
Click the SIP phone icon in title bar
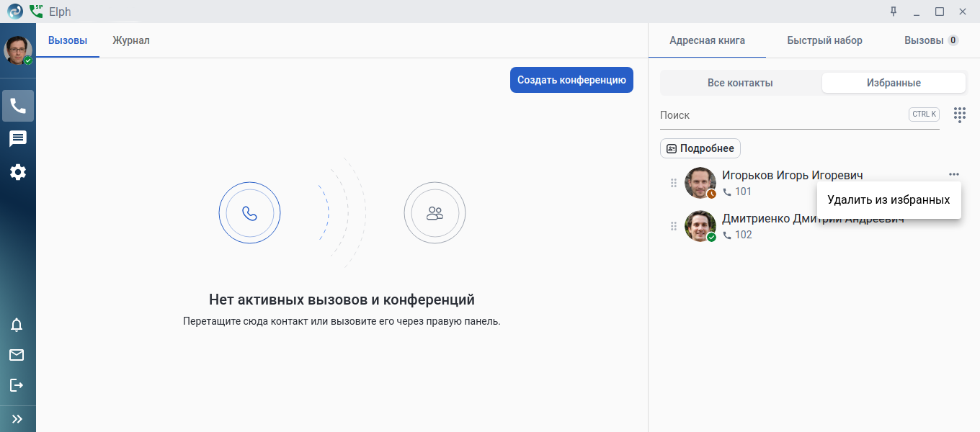(36, 12)
